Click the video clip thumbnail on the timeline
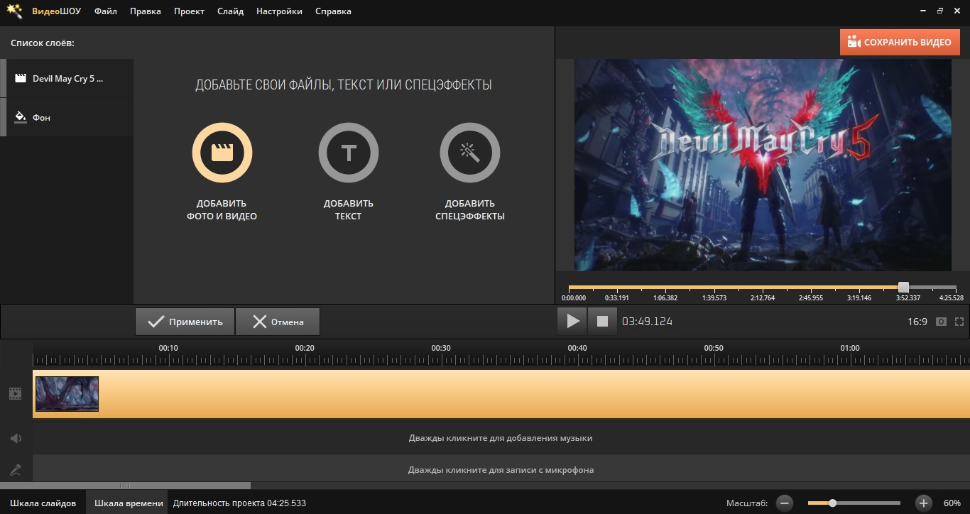Viewport: 970px width, 514px height. 67,394
